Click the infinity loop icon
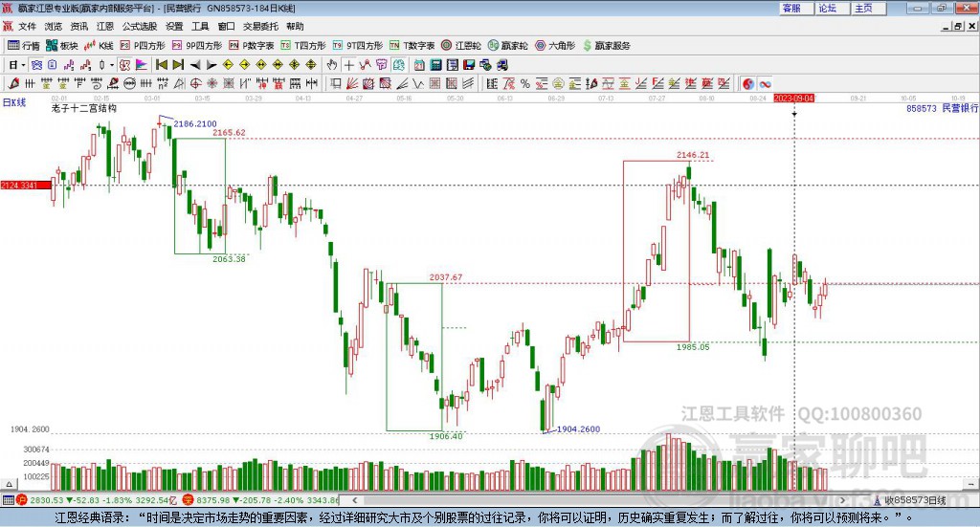Image resolution: width=980 pixels, height=527 pixels. 765,83
